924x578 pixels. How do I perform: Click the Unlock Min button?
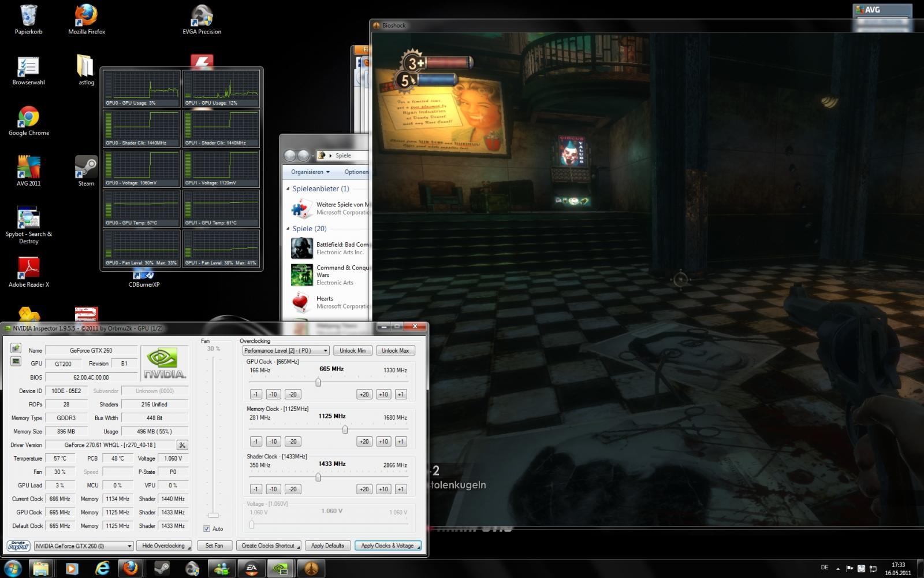[352, 350]
